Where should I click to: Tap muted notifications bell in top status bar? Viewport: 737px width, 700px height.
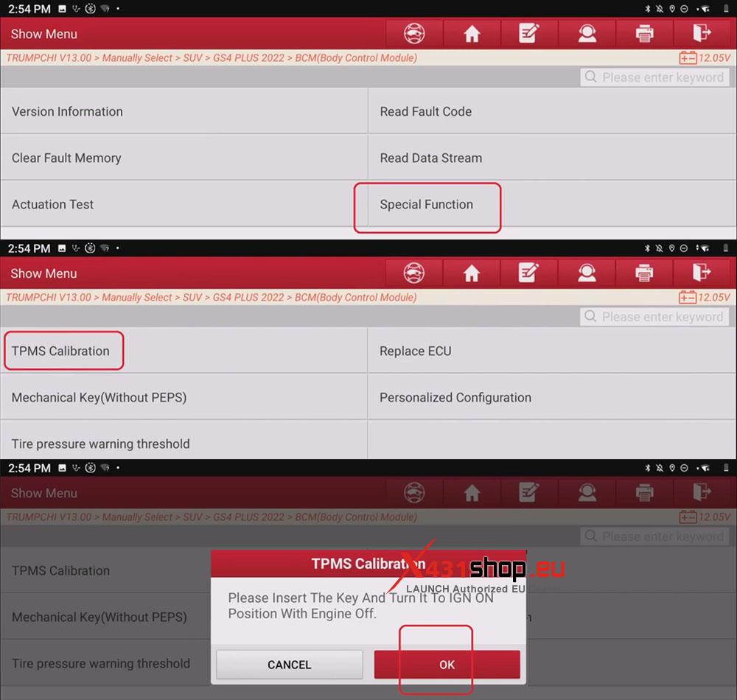(x=660, y=8)
